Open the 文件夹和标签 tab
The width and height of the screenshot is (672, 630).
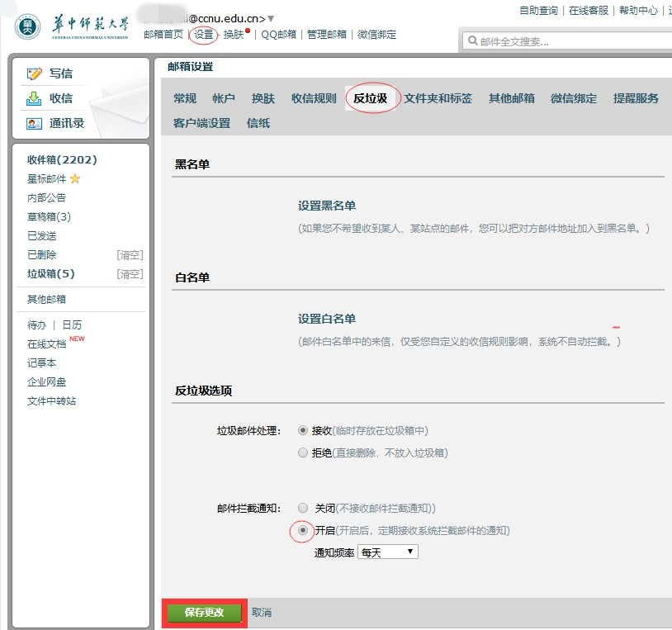point(438,98)
